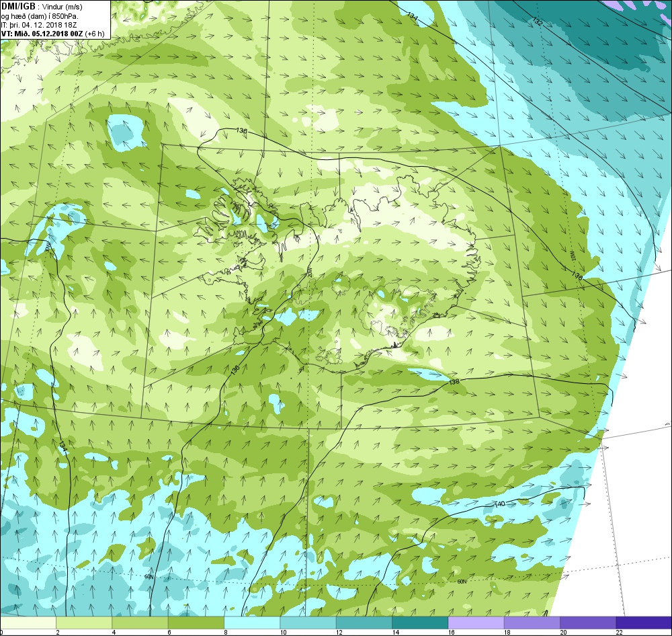The width and height of the screenshot is (672, 636).
Task: Click the 'Vindur (m/s)' label
Action: pos(62,7)
